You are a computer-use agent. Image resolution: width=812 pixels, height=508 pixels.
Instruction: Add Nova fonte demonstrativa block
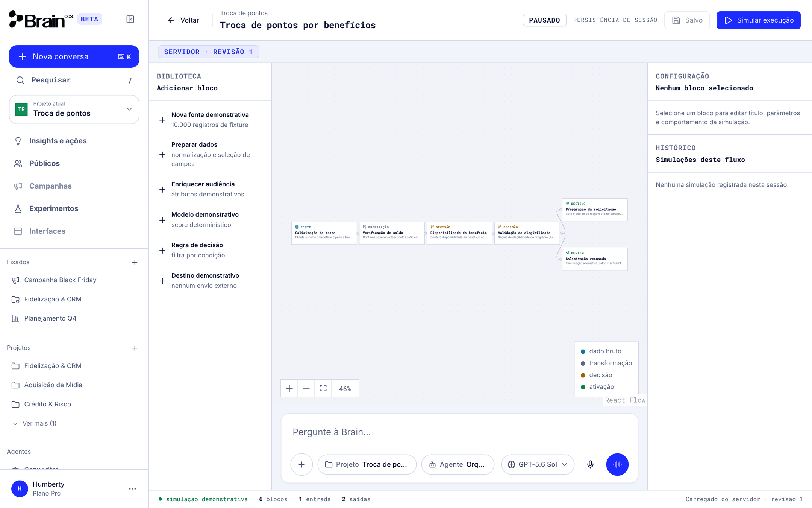coord(210,120)
